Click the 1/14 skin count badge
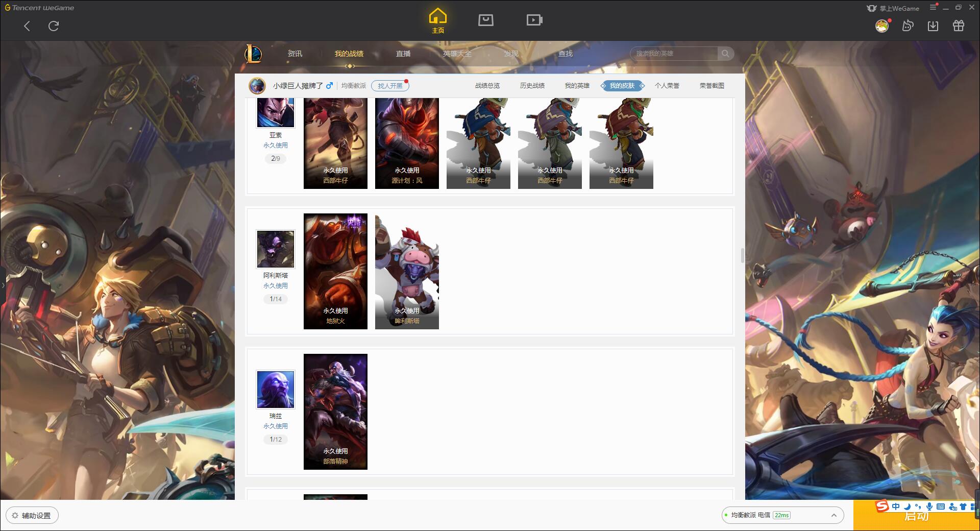The height and width of the screenshot is (531, 980). pos(276,299)
